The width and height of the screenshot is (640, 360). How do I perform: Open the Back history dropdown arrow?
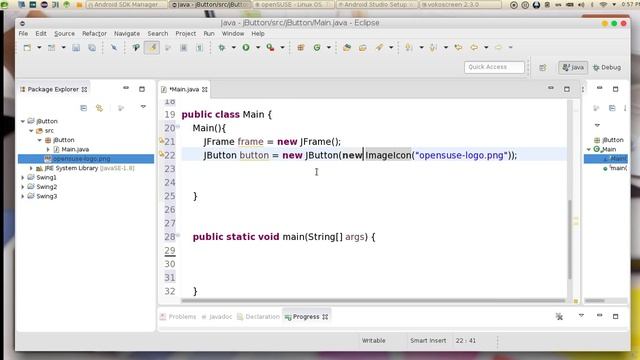click(x=486, y=48)
